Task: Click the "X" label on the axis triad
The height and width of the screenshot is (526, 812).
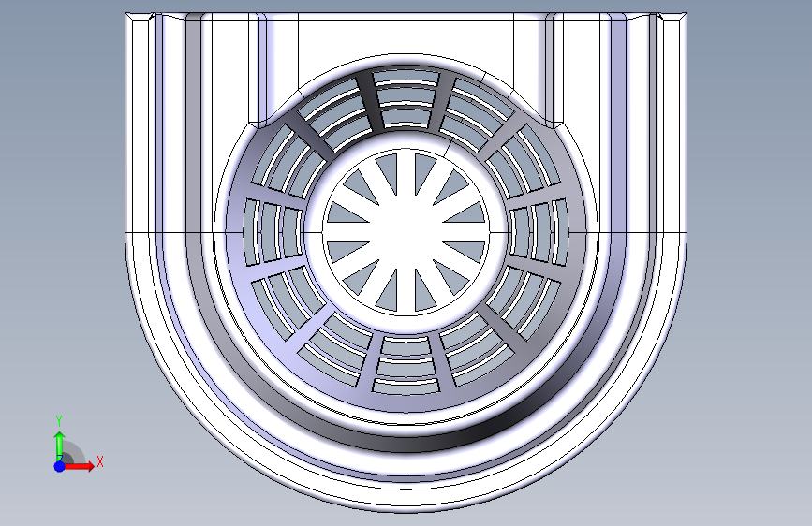Action: [100, 461]
